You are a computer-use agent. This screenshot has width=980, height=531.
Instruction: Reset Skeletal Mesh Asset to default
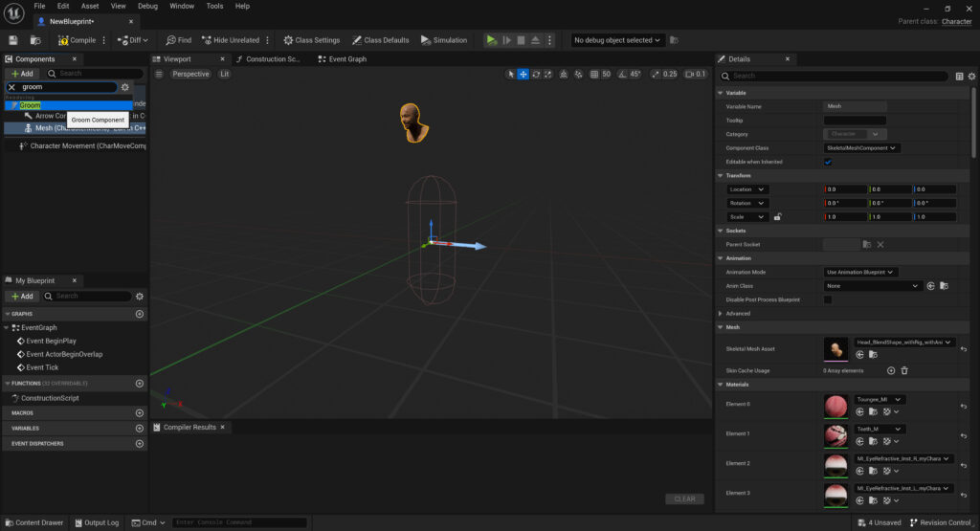(963, 349)
